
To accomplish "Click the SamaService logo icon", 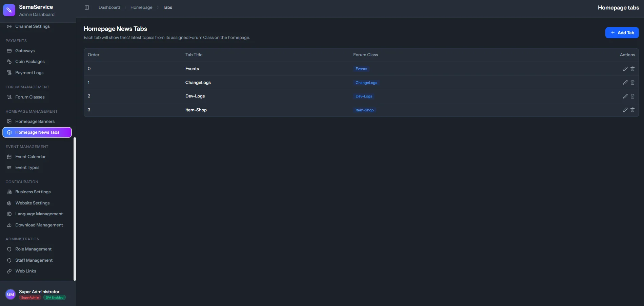I will click(x=9, y=10).
